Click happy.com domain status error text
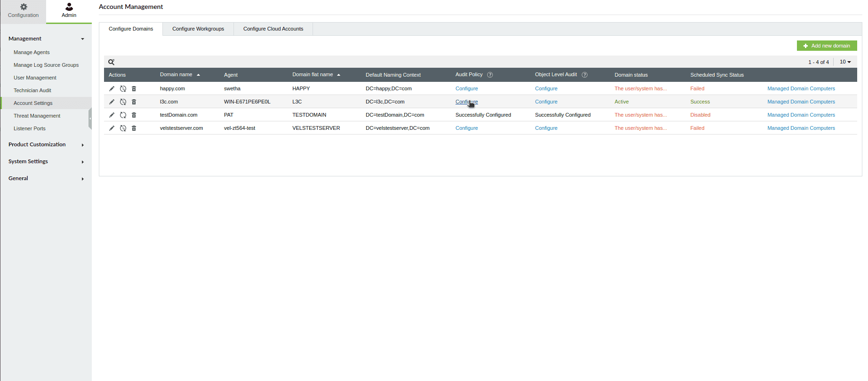 [x=641, y=88]
